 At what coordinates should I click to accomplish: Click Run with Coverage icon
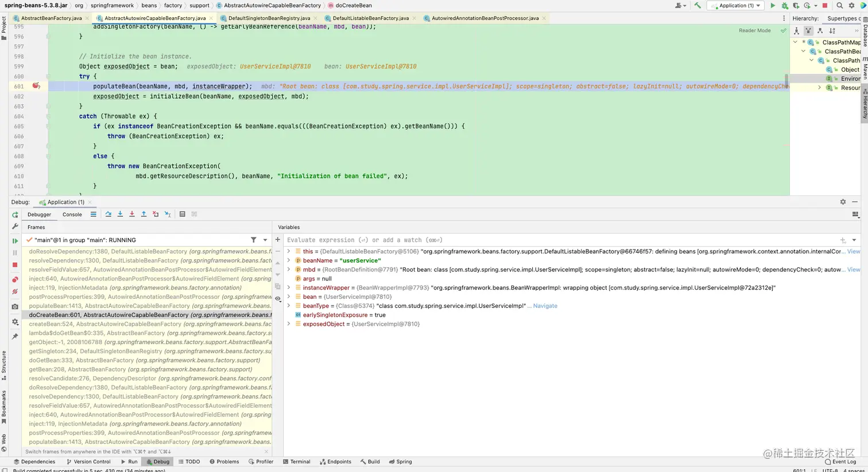(796, 6)
